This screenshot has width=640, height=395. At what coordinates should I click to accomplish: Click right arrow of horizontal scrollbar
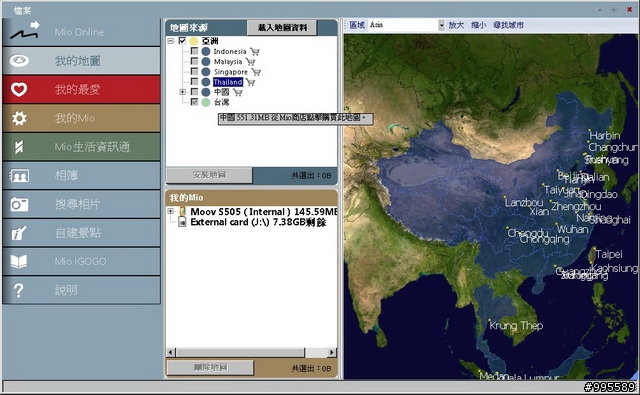[332, 352]
